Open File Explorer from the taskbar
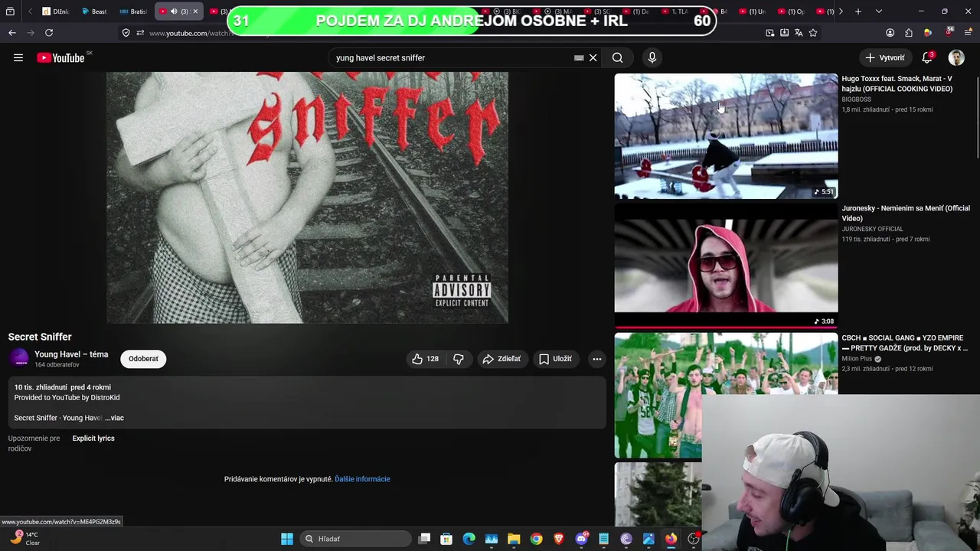 pos(514,539)
